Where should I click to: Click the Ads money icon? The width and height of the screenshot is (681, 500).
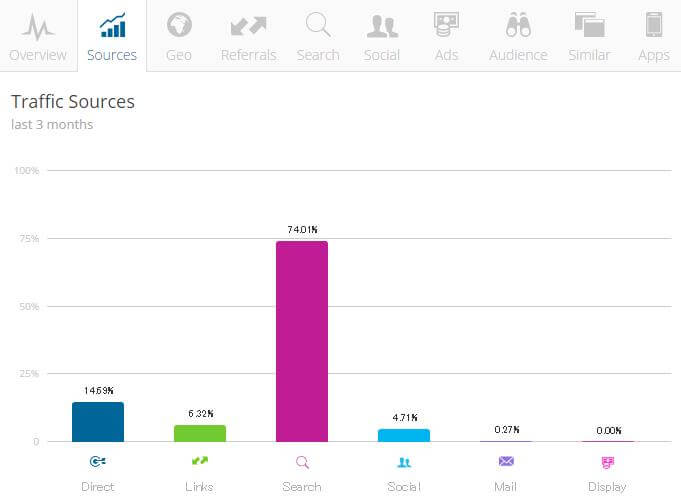(x=446, y=24)
